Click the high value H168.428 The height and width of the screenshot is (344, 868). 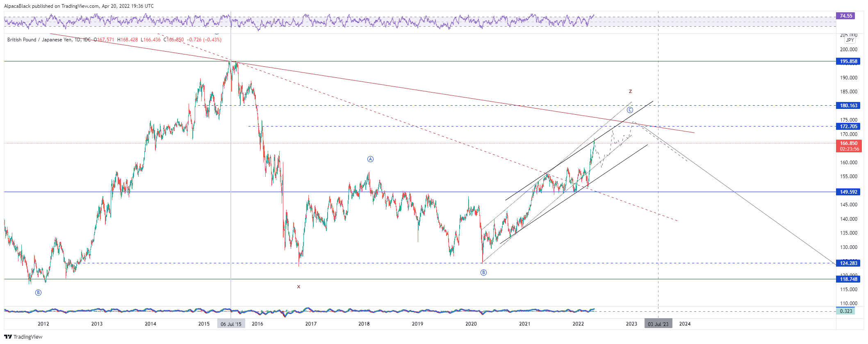(128, 40)
